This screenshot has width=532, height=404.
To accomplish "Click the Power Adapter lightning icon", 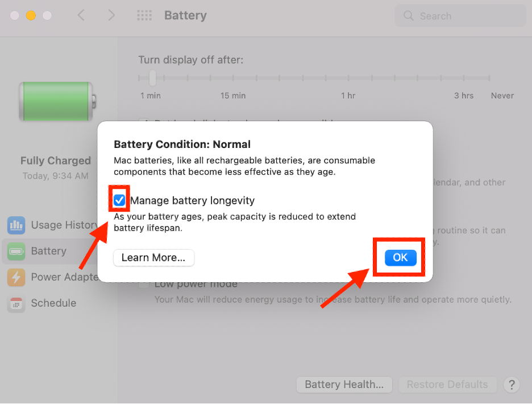I will (x=16, y=277).
